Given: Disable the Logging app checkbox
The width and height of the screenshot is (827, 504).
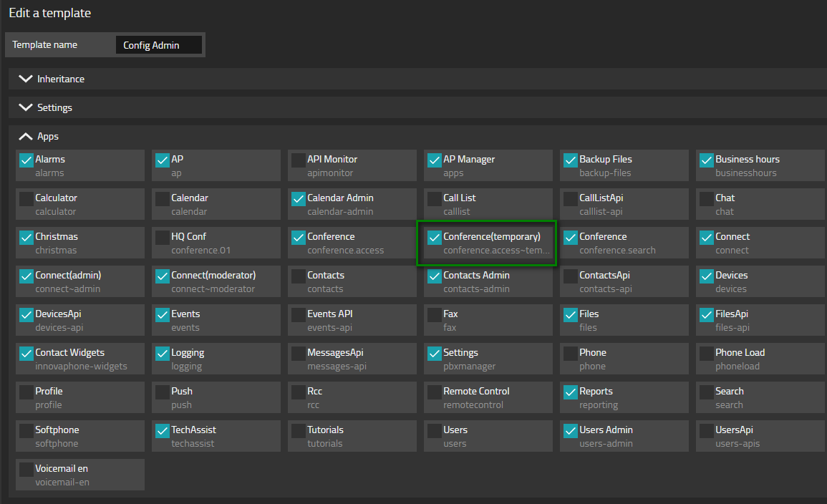Looking at the screenshot, I should pyautogui.click(x=163, y=353).
